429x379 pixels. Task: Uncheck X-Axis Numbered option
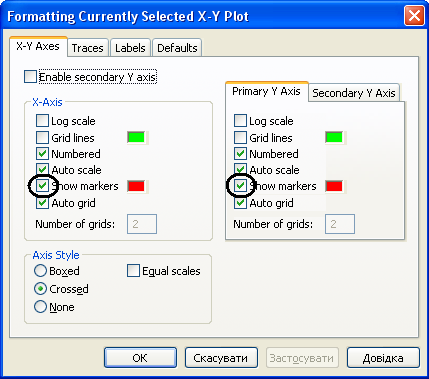click(x=42, y=154)
